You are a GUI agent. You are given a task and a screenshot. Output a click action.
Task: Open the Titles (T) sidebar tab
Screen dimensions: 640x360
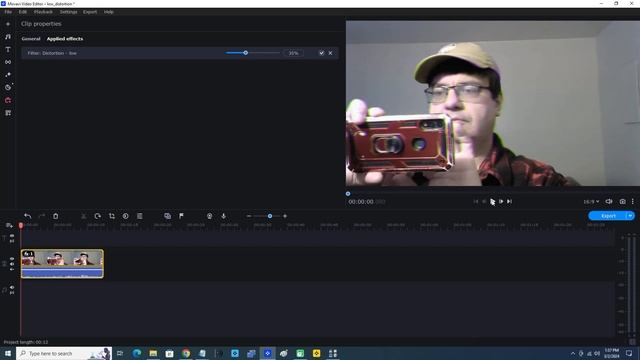click(x=8, y=49)
